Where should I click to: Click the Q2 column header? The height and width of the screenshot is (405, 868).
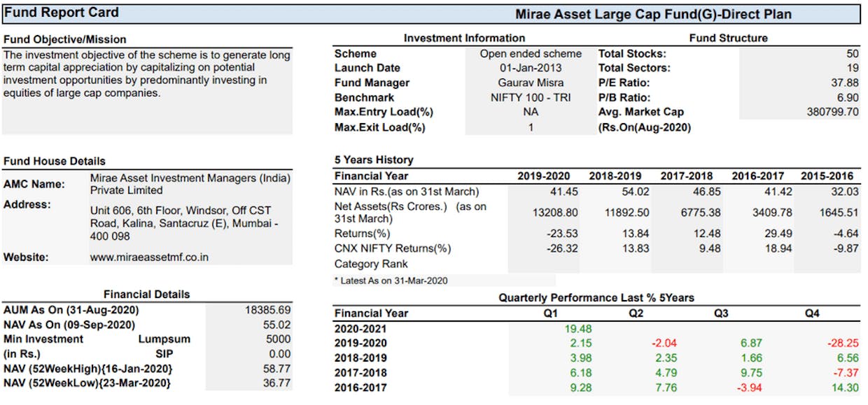tap(636, 313)
